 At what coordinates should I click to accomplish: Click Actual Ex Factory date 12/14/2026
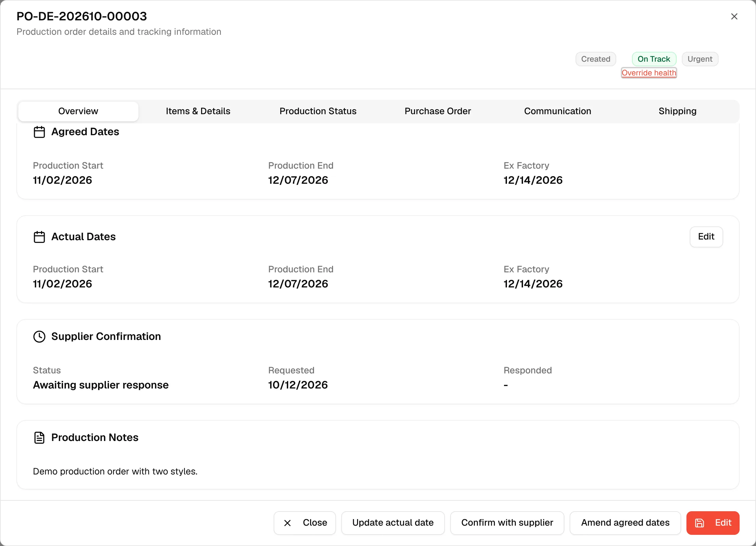pos(533,284)
